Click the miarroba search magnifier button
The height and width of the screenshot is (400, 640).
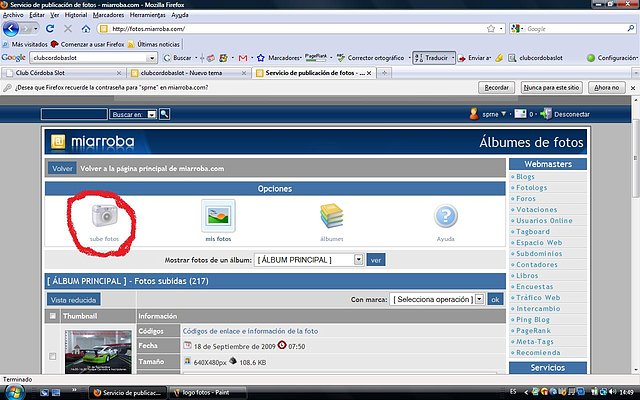click(x=164, y=114)
